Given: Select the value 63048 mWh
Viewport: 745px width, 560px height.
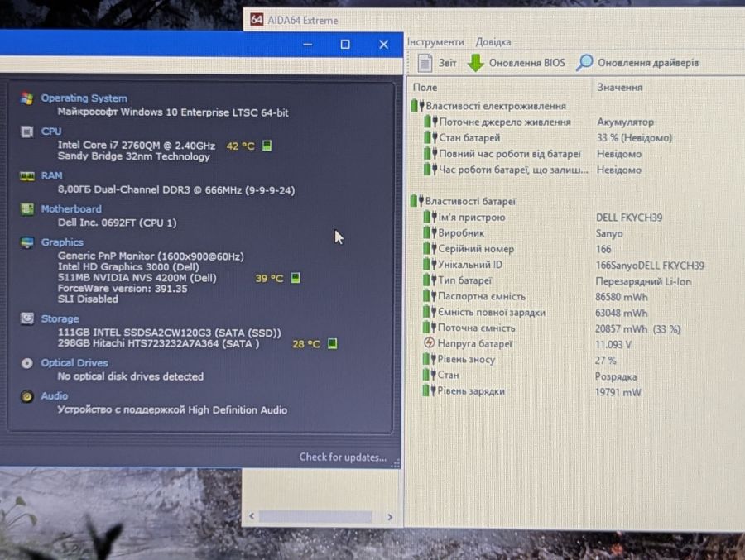Looking at the screenshot, I should (x=622, y=313).
